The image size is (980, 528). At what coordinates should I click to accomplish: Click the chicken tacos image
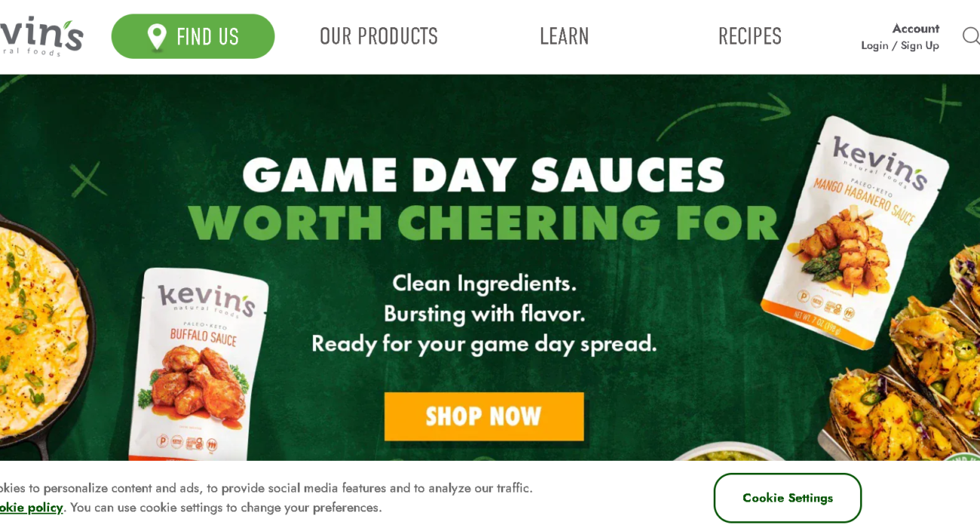point(901,355)
